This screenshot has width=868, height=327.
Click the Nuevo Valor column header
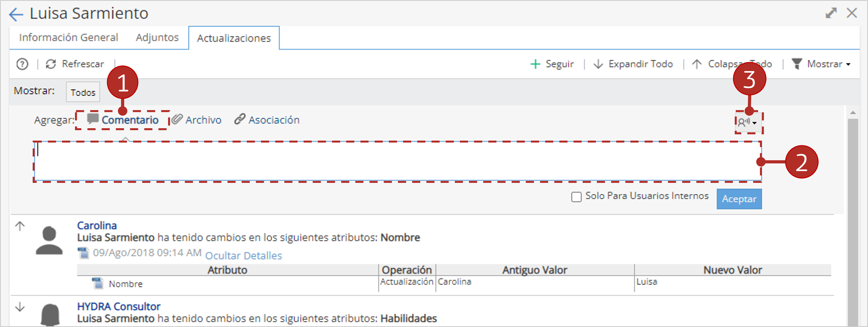click(733, 270)
